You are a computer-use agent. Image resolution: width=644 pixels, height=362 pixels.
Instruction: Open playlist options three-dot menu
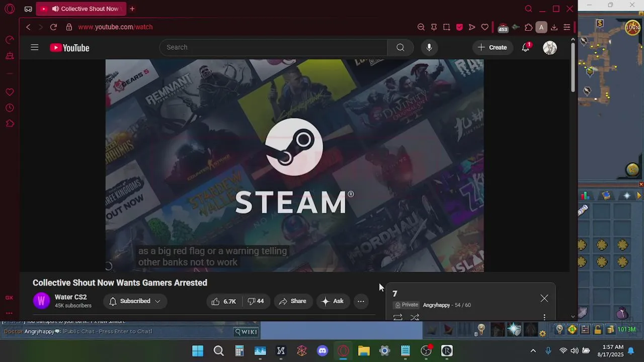pos(544,317)
